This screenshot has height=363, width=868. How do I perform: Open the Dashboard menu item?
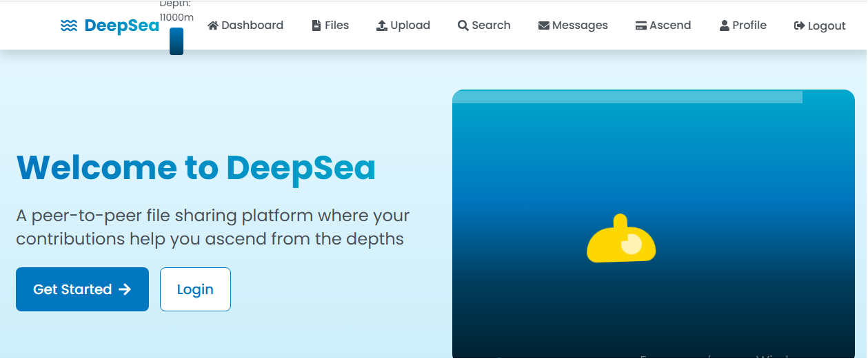click(245, 25)
